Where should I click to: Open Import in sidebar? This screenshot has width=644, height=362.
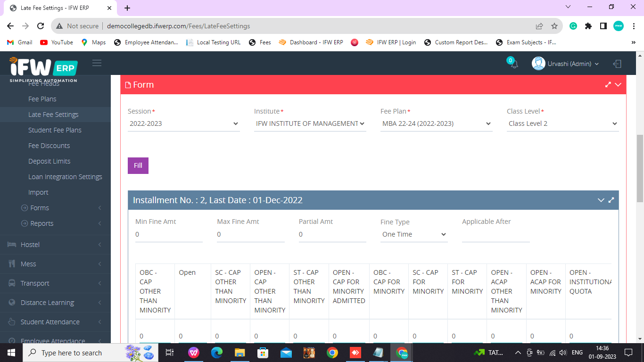(x=38, y=192)
